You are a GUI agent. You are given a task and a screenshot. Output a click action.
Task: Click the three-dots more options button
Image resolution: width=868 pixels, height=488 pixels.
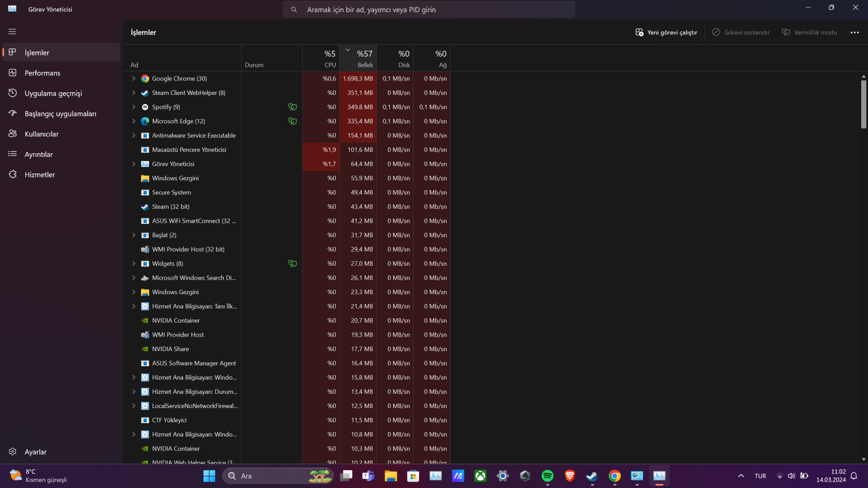pos(854,33)
